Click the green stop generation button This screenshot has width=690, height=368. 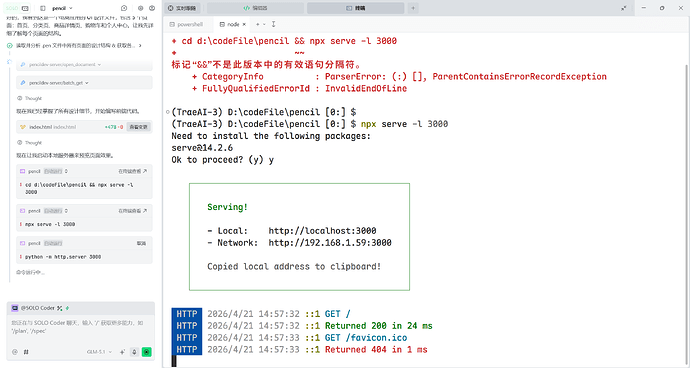147,352
